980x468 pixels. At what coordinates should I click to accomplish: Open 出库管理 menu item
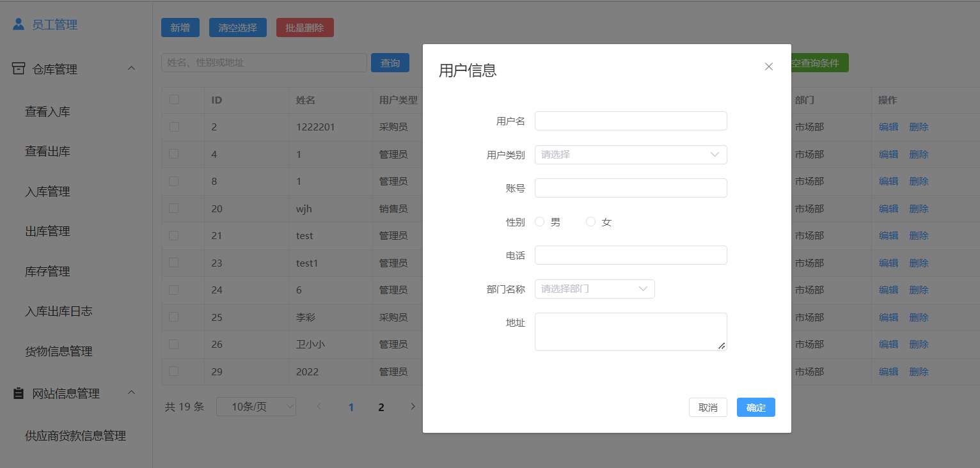click(x=47, y=231)
